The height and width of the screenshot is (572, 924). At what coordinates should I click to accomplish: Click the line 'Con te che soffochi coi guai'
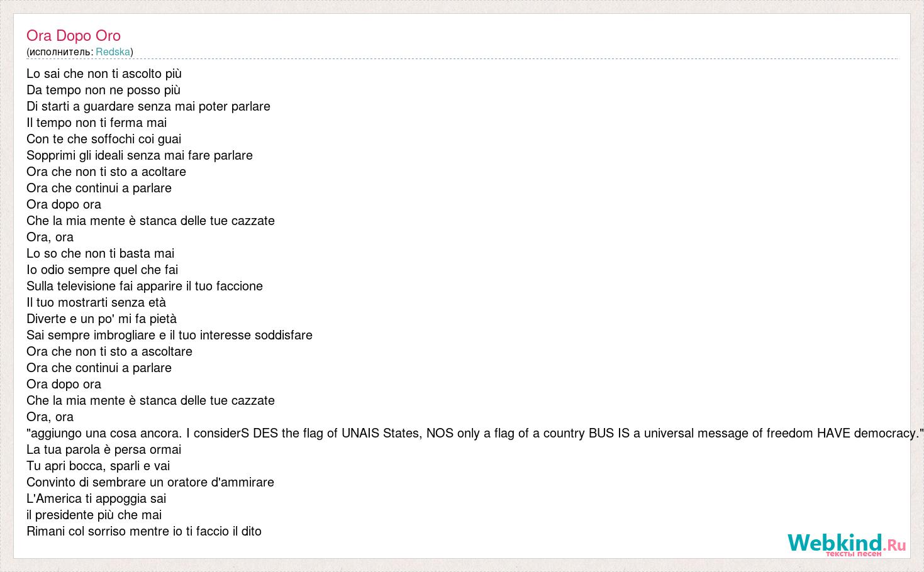[x=104, y=140]
